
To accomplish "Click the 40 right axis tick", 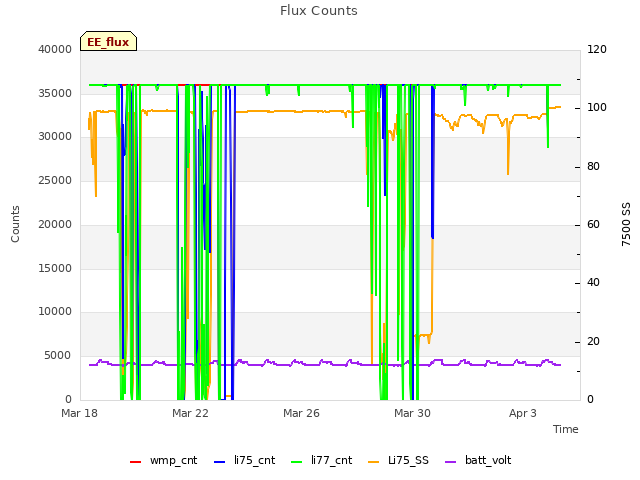I will coord(593,283).
